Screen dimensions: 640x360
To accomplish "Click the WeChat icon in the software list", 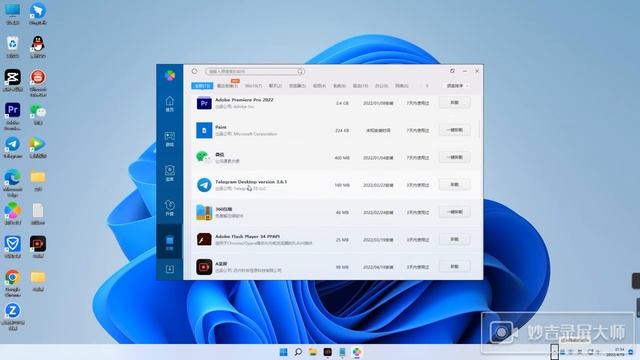I will coord(204,158).
